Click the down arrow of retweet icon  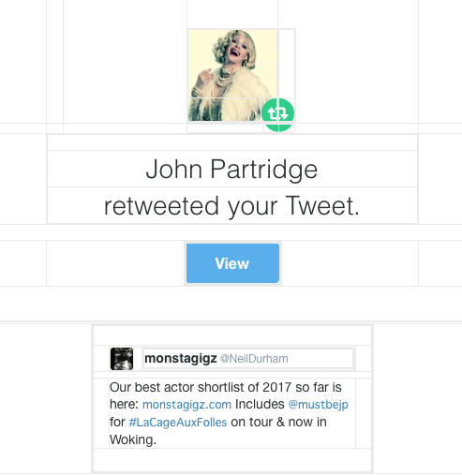tap(283, 113)
